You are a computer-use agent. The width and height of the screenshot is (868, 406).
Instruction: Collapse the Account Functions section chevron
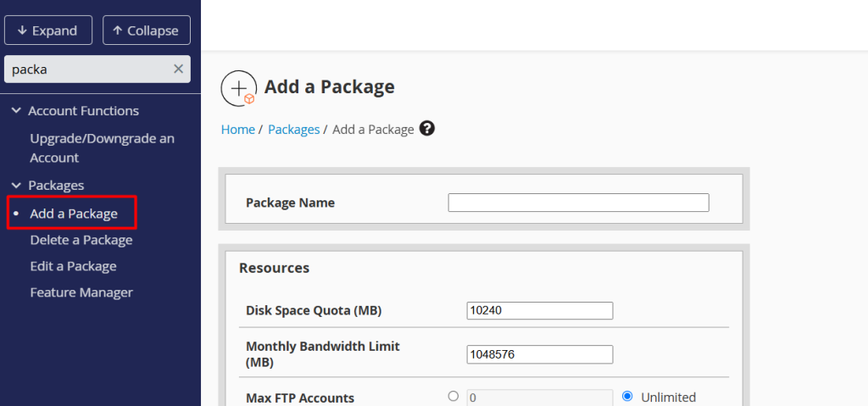(16, 111)
